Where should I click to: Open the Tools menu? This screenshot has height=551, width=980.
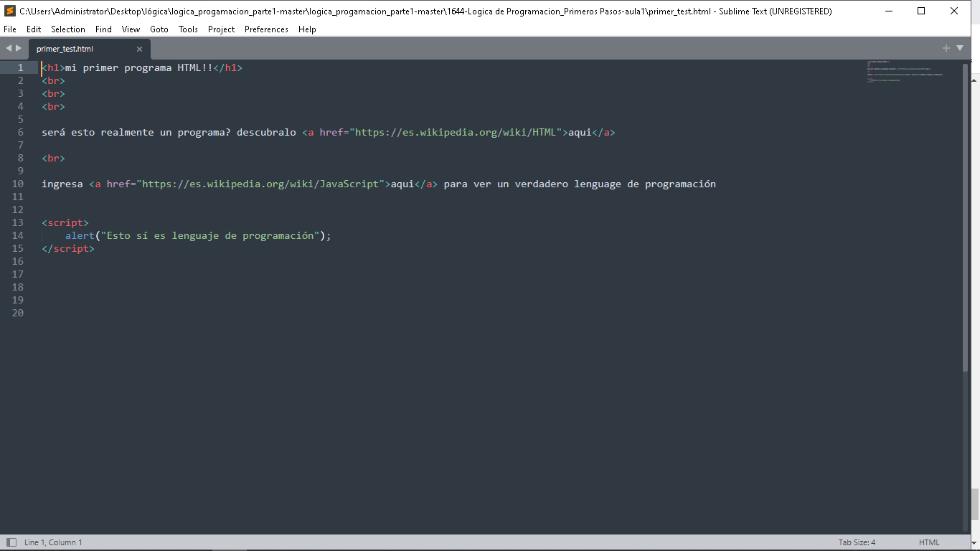tap(188, 29)
